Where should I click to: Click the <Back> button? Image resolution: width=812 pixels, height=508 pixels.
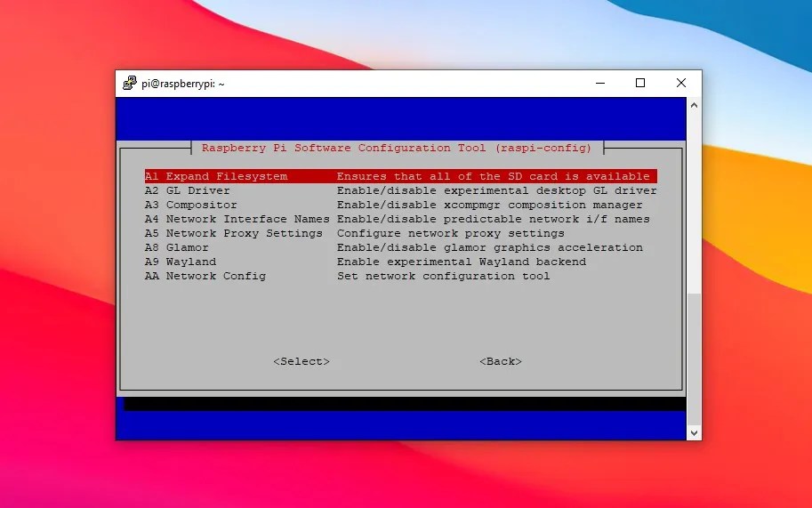coord(500,361)
